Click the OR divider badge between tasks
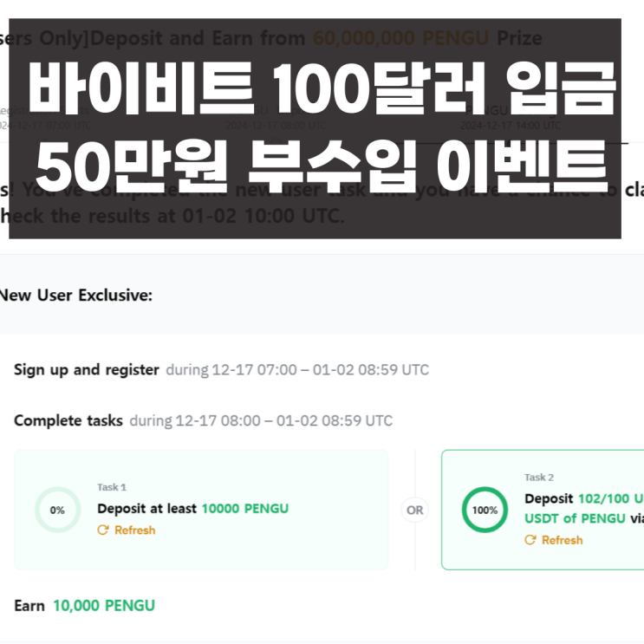 [x=415, y=510]
